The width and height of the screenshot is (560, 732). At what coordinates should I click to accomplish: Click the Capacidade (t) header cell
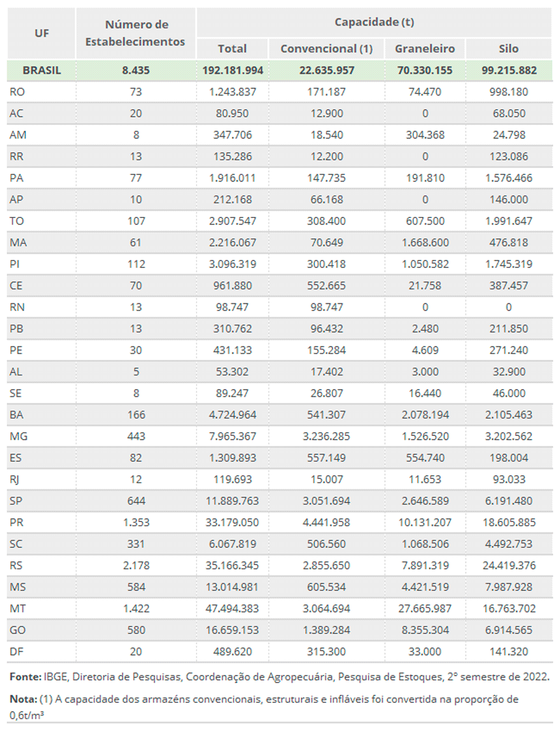(374, 22)
